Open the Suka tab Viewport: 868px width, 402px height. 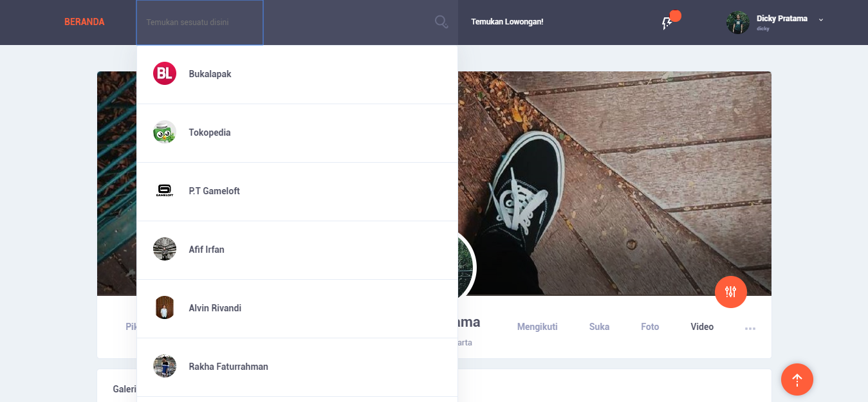click(599, 327)
